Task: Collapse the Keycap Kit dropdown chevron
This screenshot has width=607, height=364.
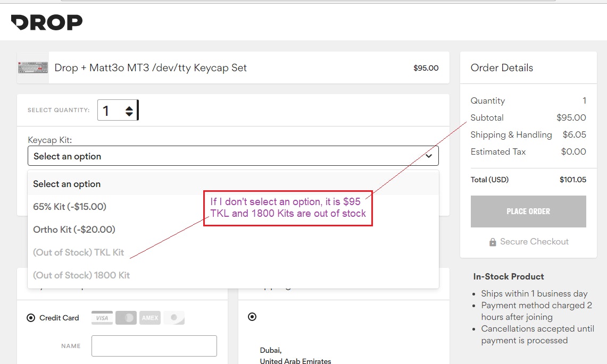Action: pyautogui.click(x=429, y=156)
